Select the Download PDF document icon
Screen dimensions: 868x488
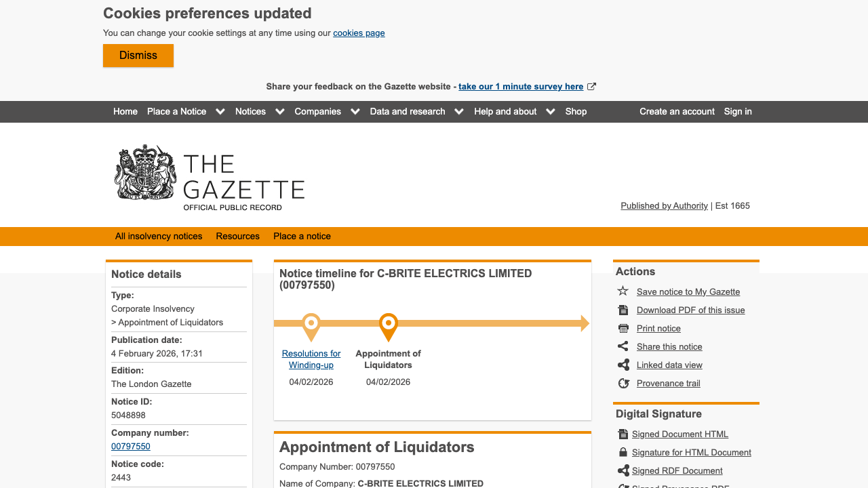[x=623, y=310]
